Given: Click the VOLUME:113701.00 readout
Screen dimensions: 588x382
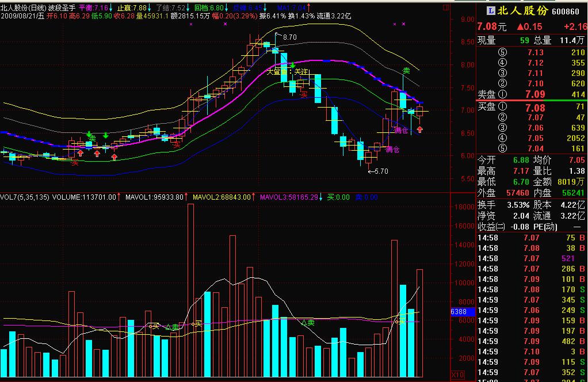Looking at the screenshot, I should coord(84,197).
